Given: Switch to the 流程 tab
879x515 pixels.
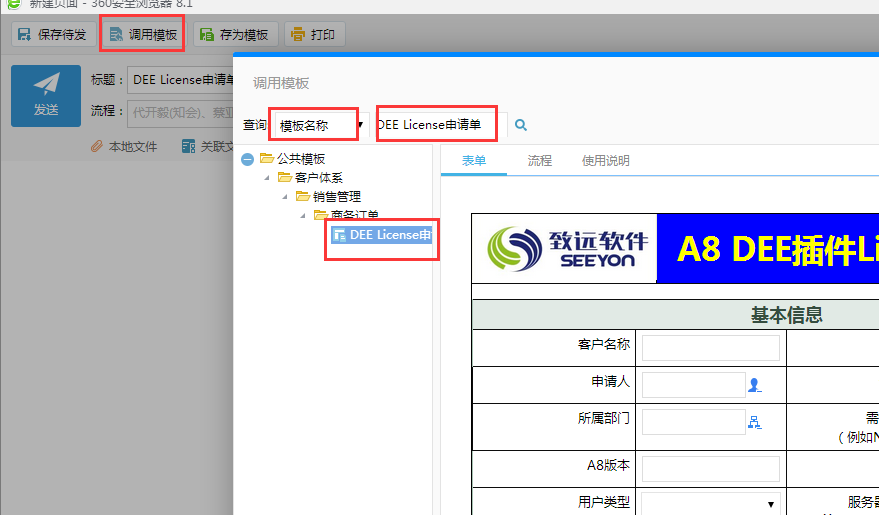Looking at the screenshot, I should 539,161.
